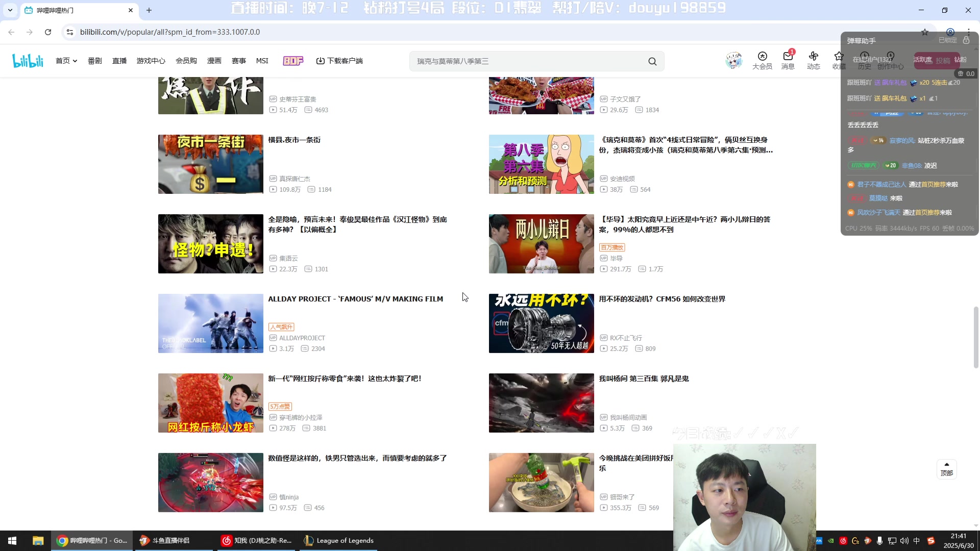Screen dimensions: 980x551
Task: Open the 横县.夜市一条街 title link
Action: pyautogui.click(x=295, y=140)
